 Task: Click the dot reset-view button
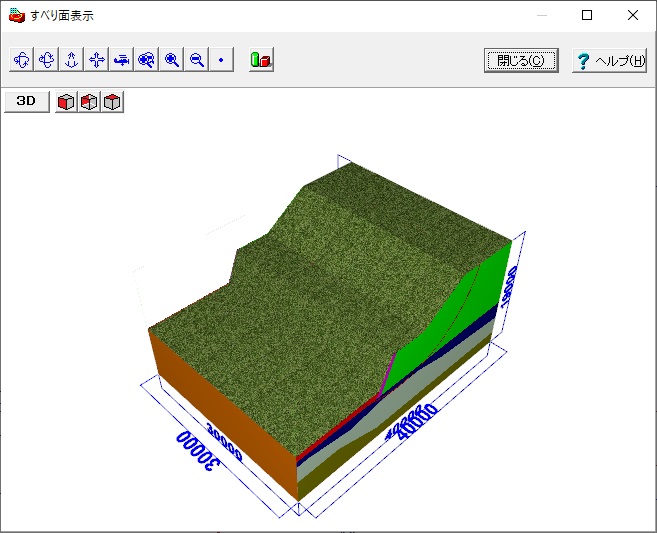tap(221, 60)
